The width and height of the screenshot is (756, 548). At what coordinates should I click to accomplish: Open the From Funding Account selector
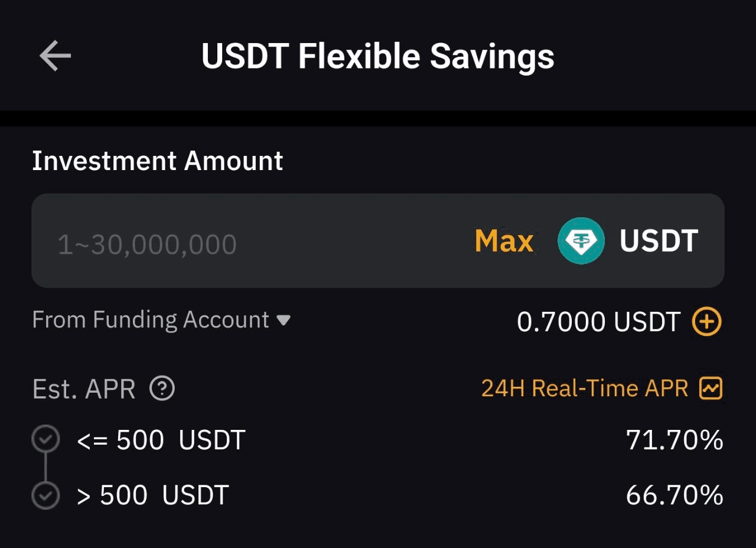coord(161,320)
